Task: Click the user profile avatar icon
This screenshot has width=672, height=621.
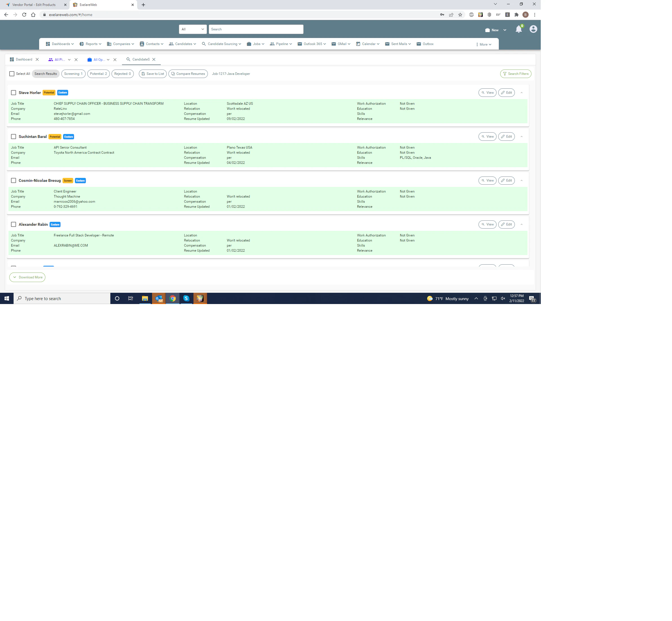Action: click(x=533, y=29)
